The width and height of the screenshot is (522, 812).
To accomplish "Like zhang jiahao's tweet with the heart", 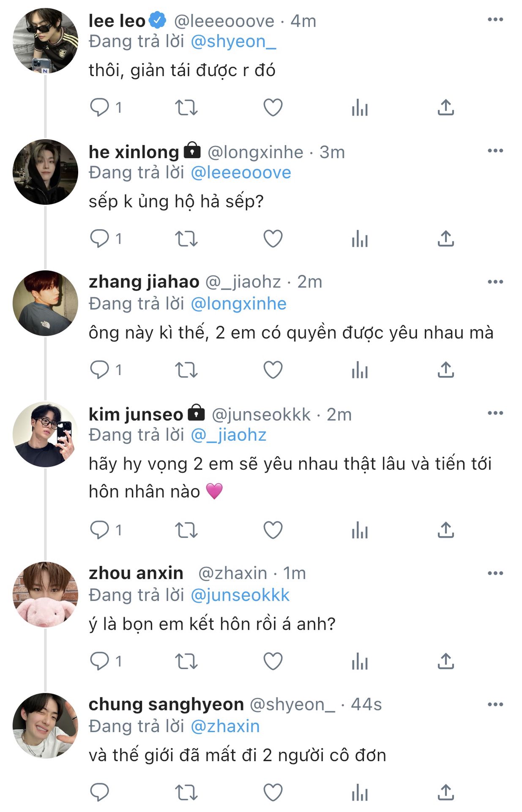I will coord(273,370).
